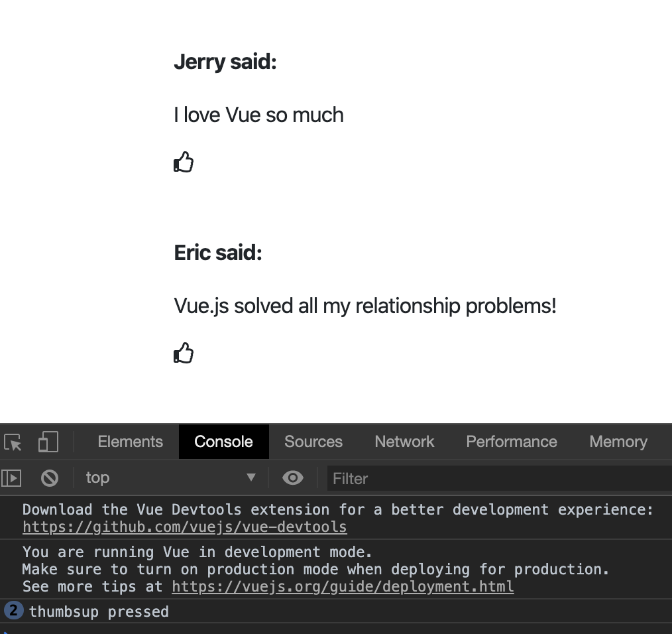Toggle the device toolbar icon
The width and height of the screenshot is (672, 634).
[x=48, y=442]
